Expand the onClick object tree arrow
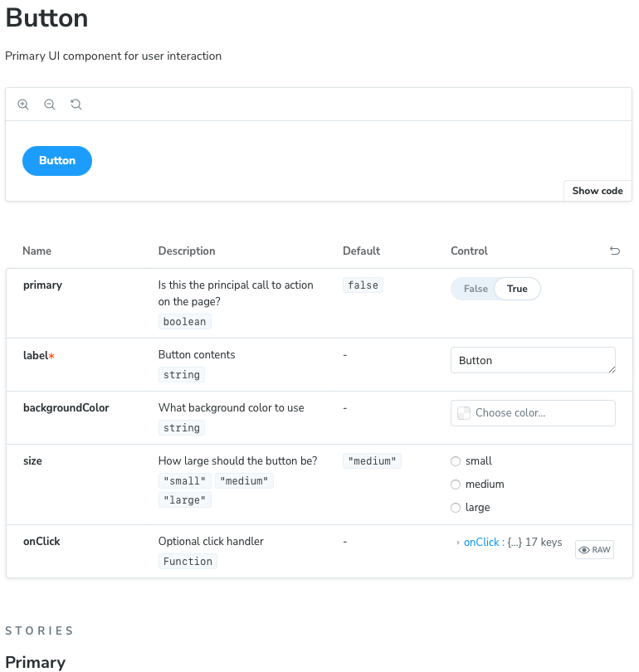The height and width of the screenshot is (672, 639). pyautogui.click(x=458, y=543)
